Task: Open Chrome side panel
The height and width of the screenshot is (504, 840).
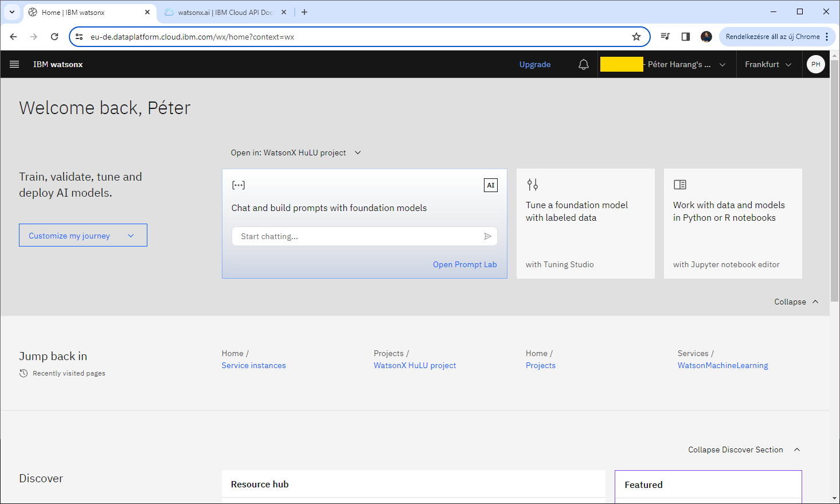Action: click(686, 37)
